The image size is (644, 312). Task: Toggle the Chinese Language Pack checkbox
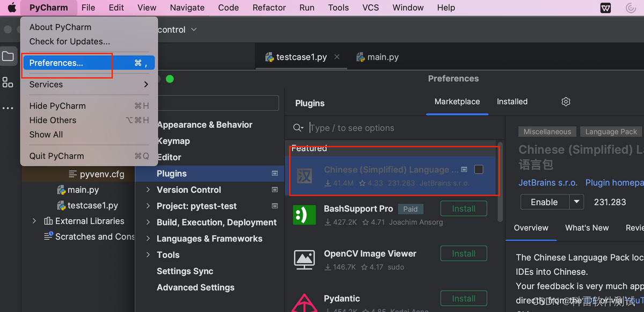[x=479, y=169]
